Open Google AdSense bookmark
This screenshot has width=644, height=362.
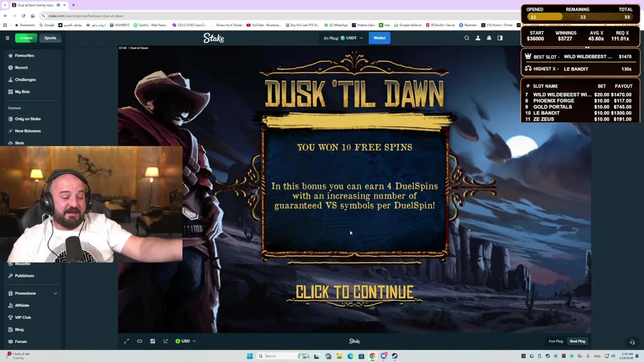pos(409,25)
